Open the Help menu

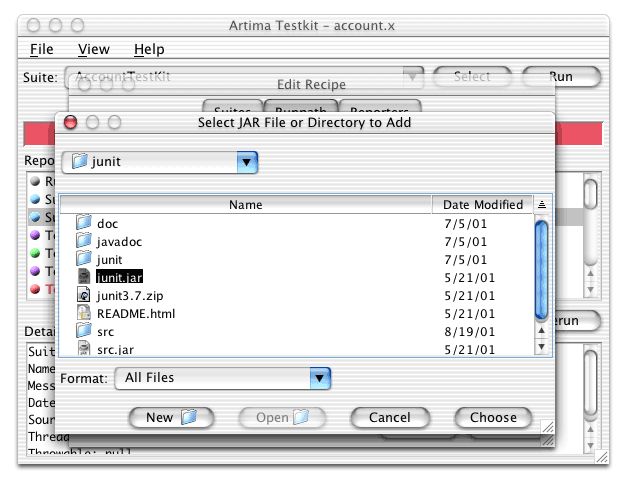149,49
